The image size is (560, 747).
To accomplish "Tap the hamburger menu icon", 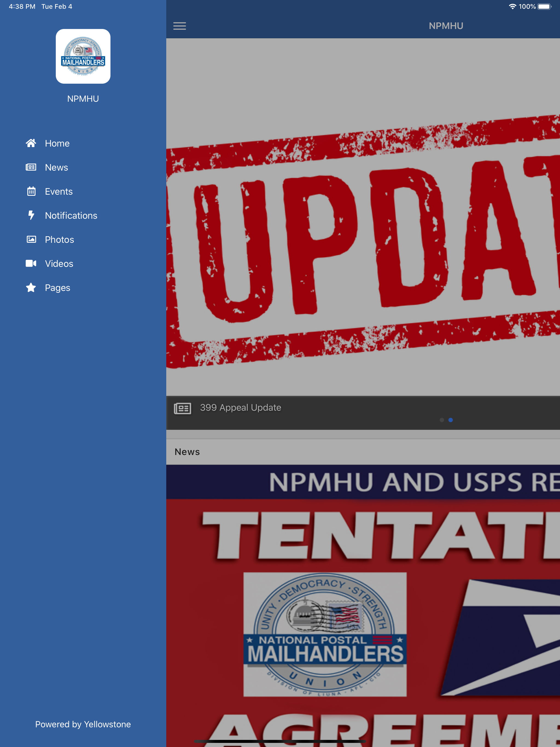I will 179,26.
